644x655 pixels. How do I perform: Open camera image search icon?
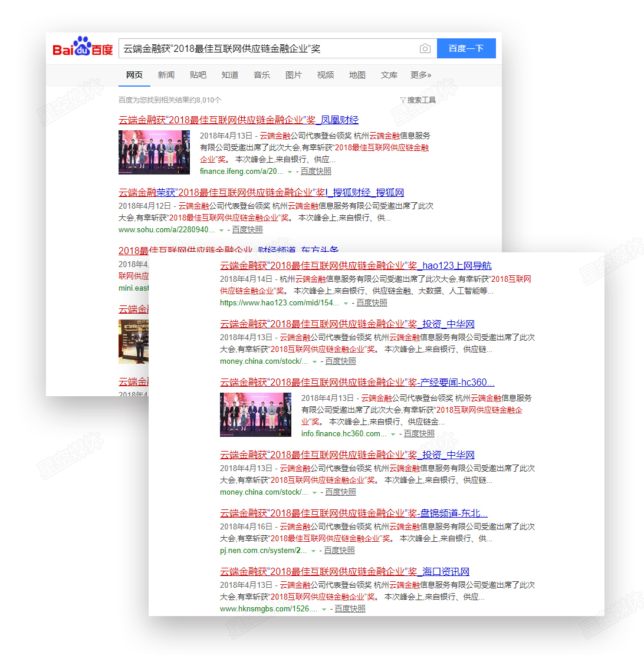click(x=425, y=48)
